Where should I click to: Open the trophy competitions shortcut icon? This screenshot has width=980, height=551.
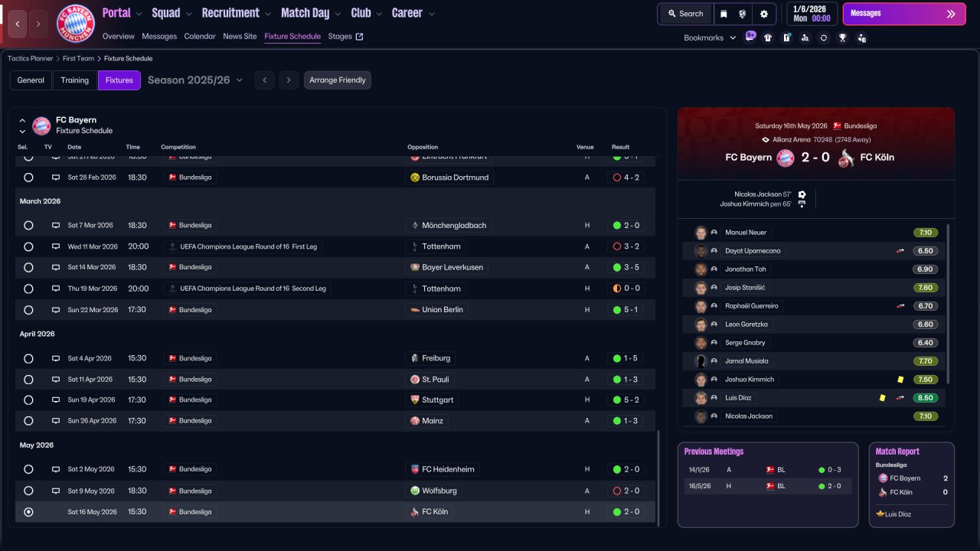(x=842, y=37)
